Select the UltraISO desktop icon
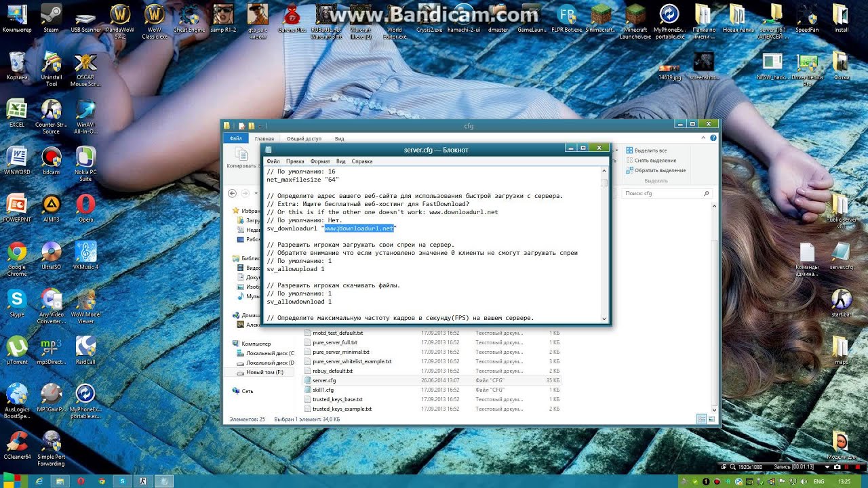 coord(51,256)
